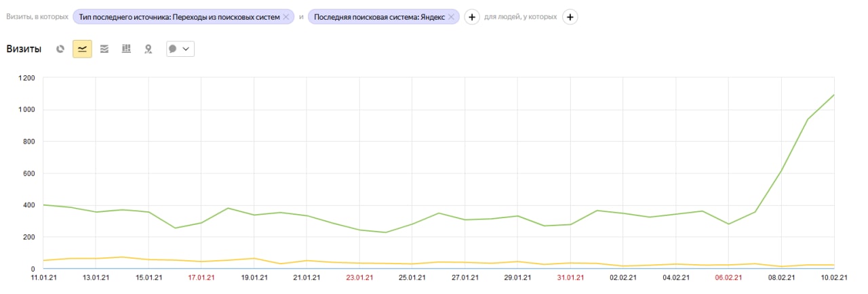Remove the 'Тип последнего источника' filter with its X
This screenshot has height=294, width=868.
point(286,17)
